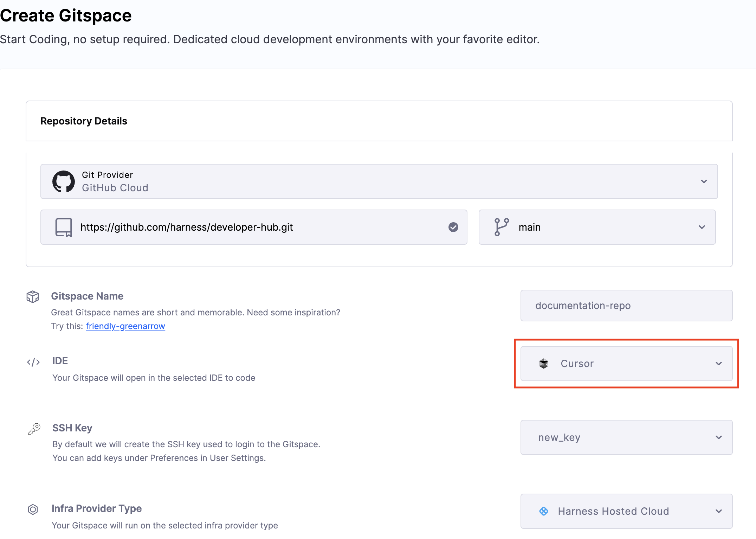Click the Create Gitspace page heading
The height and width of the screenshot is (539, 756).
point(66,16)
